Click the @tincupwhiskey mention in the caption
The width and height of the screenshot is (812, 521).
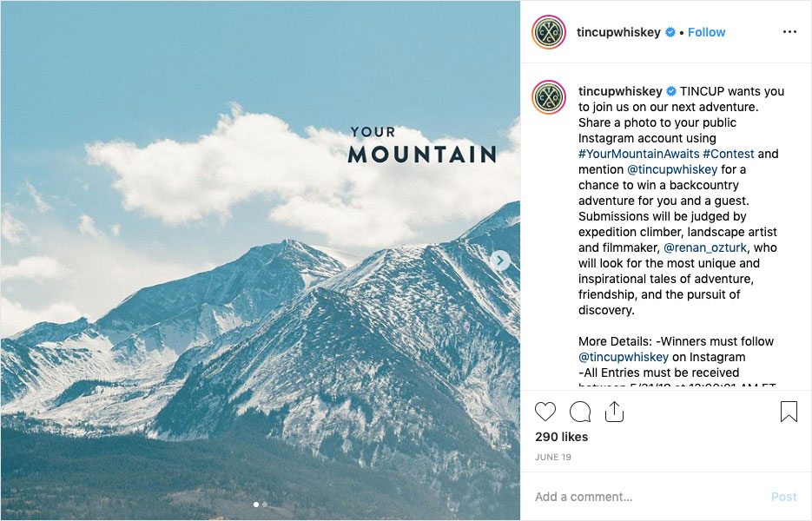[673, 168]
